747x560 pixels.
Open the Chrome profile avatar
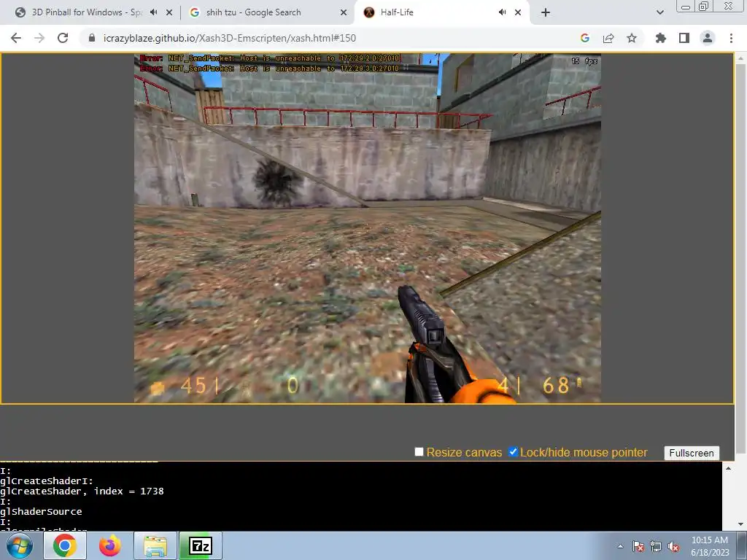tap(708, 38)
